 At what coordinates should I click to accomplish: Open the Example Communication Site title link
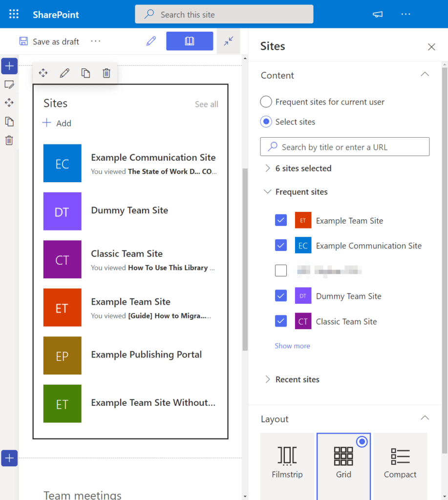[x=153, y=158]
